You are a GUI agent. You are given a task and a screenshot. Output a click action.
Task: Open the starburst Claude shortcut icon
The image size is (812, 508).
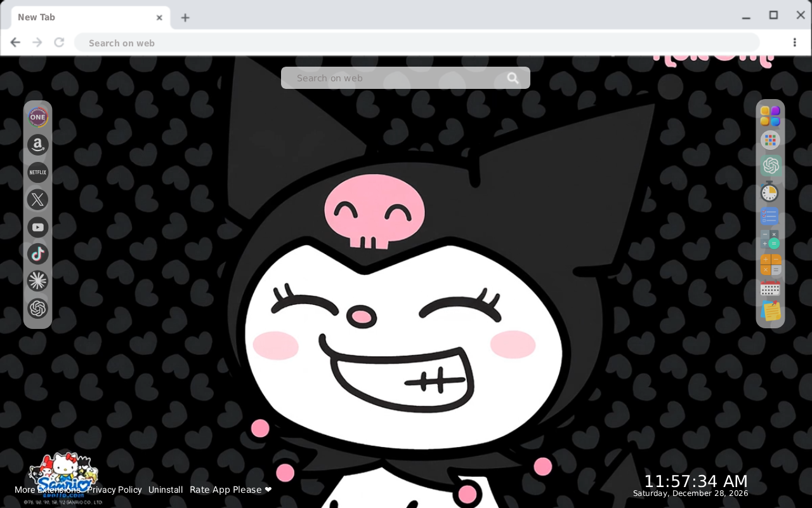(38, 281)
